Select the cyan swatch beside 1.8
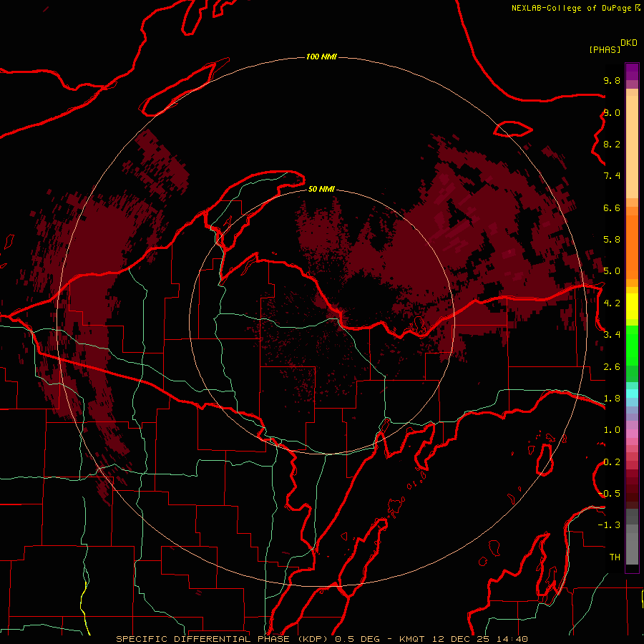This screenshot has height=644, width=644. pyautogui.click(x=632, y=394)
